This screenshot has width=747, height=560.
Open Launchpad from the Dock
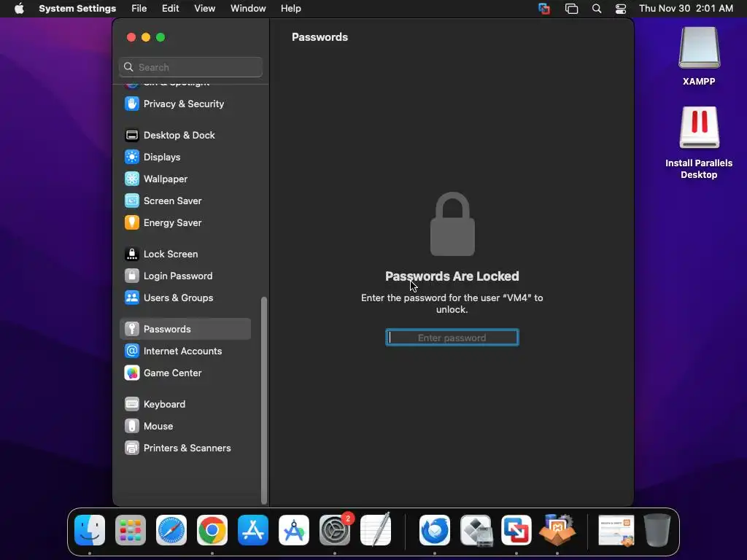(131, 530)
